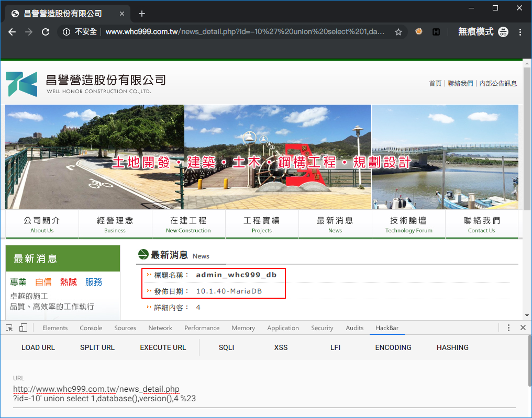This screenshot has width=532, height=418.
Task: Toggle the device toolbar in DevTools
Action: click(23, 328)
